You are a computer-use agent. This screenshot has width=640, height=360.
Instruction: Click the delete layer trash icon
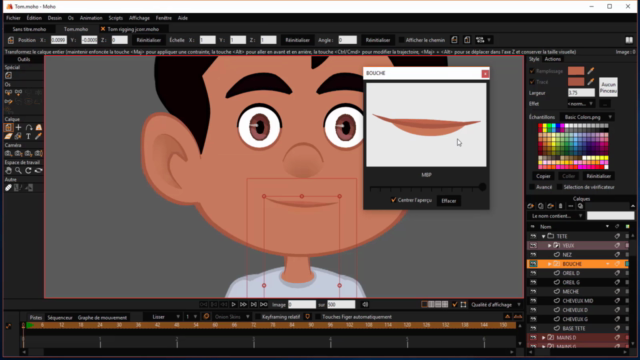(x=560, y=206)
